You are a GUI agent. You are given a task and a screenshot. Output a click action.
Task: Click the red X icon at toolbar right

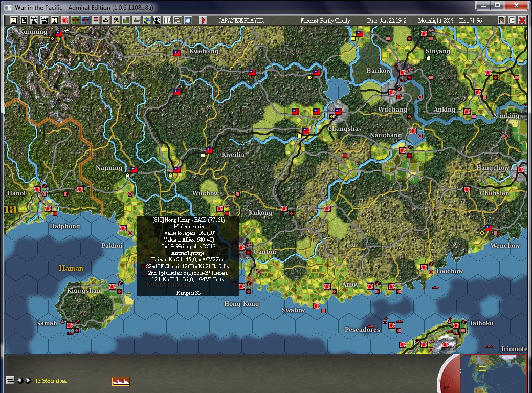[522, 20]
